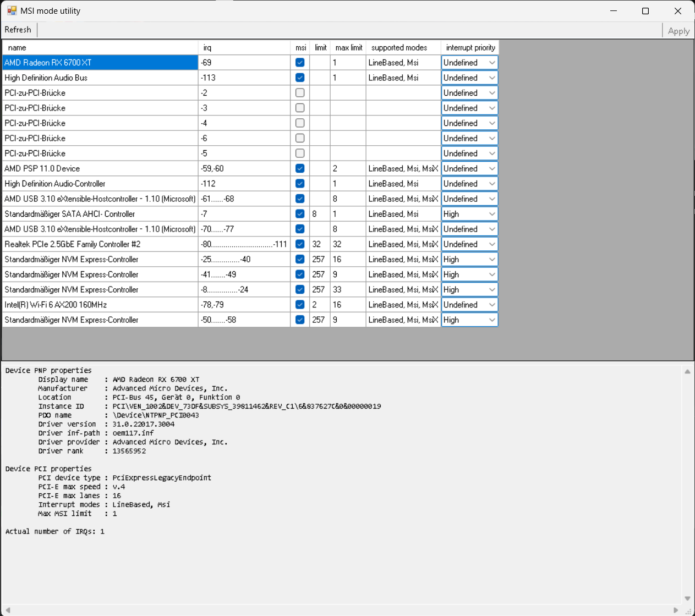
Task: Toggle MSI checkbox for AMD PSP 11.0 Device
Action: pos(300,168)
